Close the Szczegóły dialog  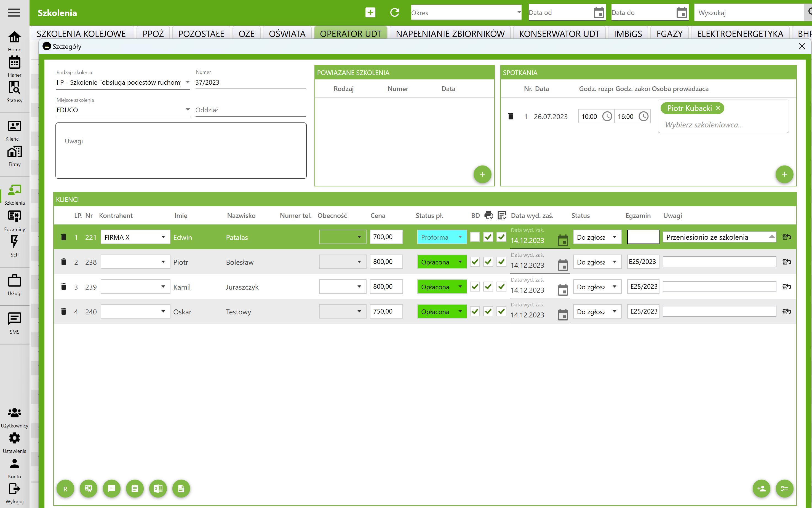[x=802, y=46]
